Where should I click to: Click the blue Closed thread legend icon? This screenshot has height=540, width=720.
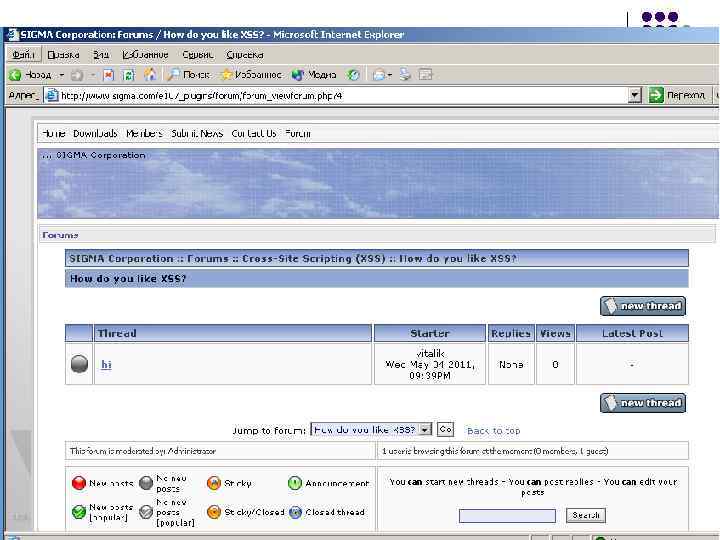coord(296,512)
